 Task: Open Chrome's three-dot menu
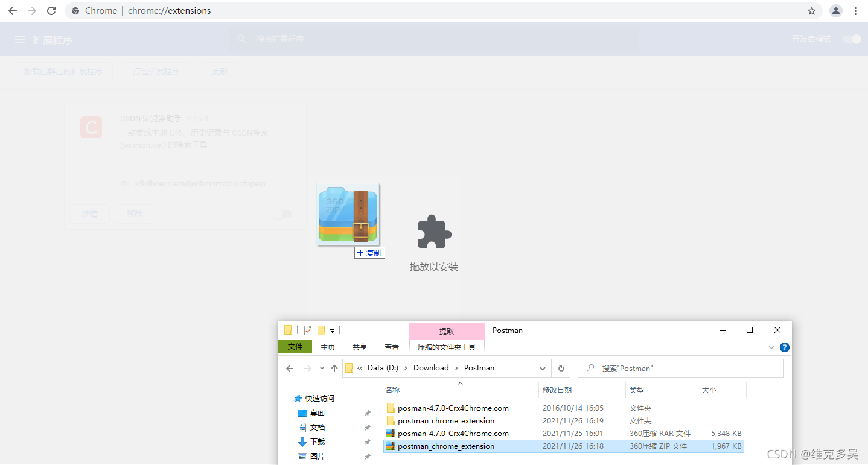point(856,11)
